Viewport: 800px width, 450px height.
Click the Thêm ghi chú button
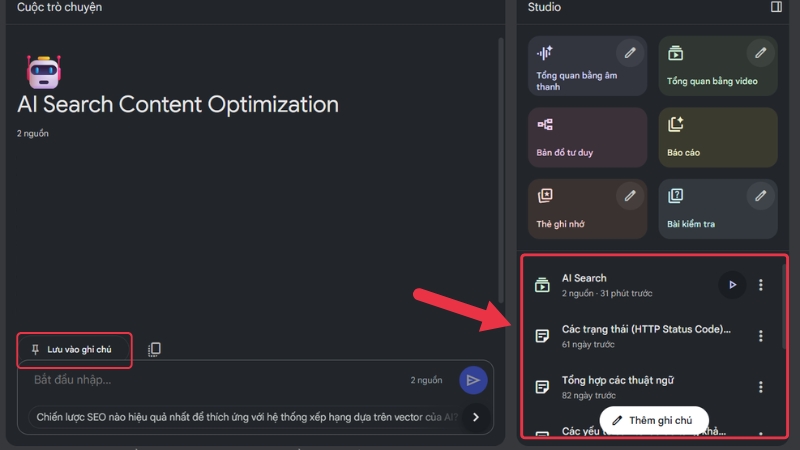(653, 420)
